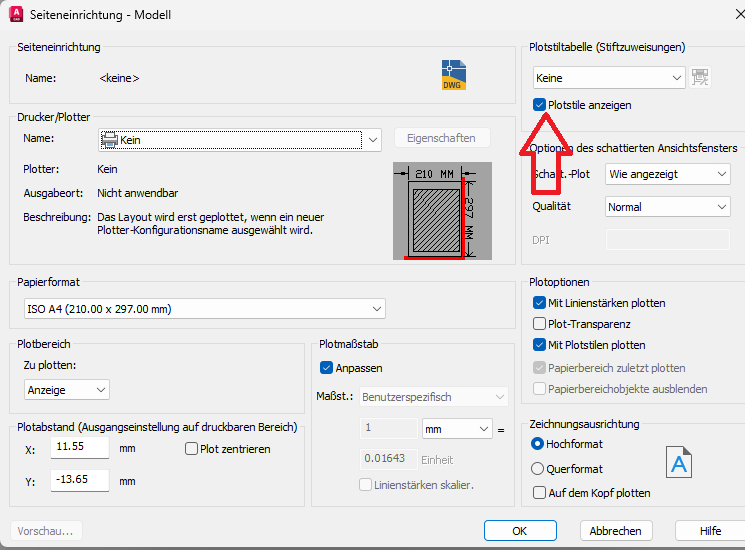This screenshot has height=550, width=745.
Task: Open the Schatt.-Plot Wie angezeigt dropdown
Action: click(668, 174)
